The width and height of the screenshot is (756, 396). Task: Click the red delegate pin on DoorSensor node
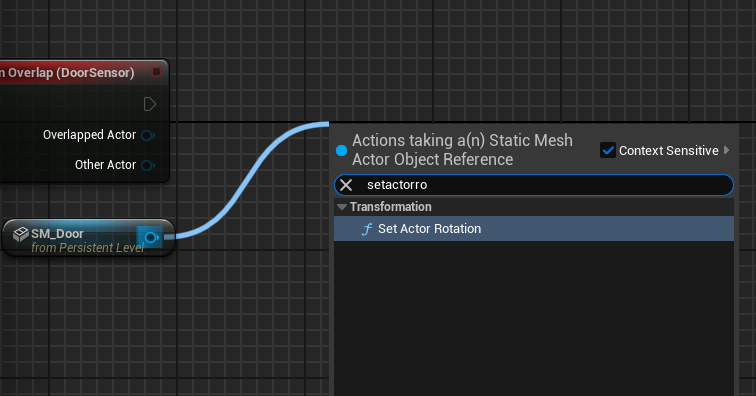[156, 72]
